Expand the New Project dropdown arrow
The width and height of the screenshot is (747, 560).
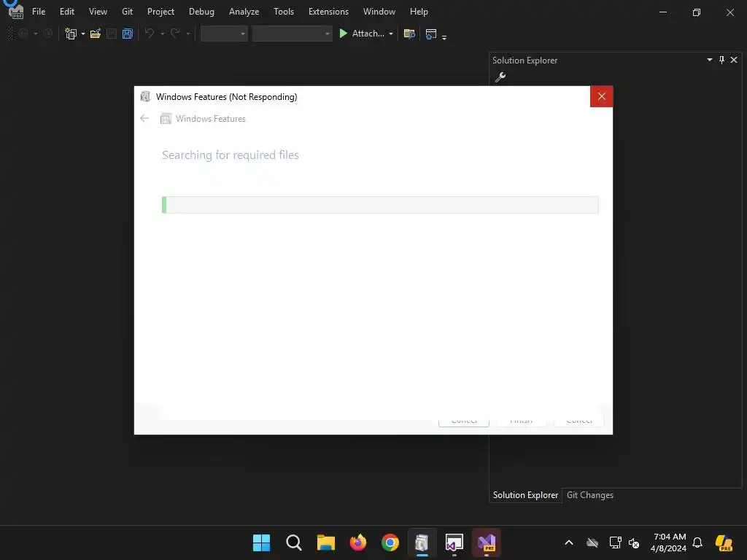[83, 34]
